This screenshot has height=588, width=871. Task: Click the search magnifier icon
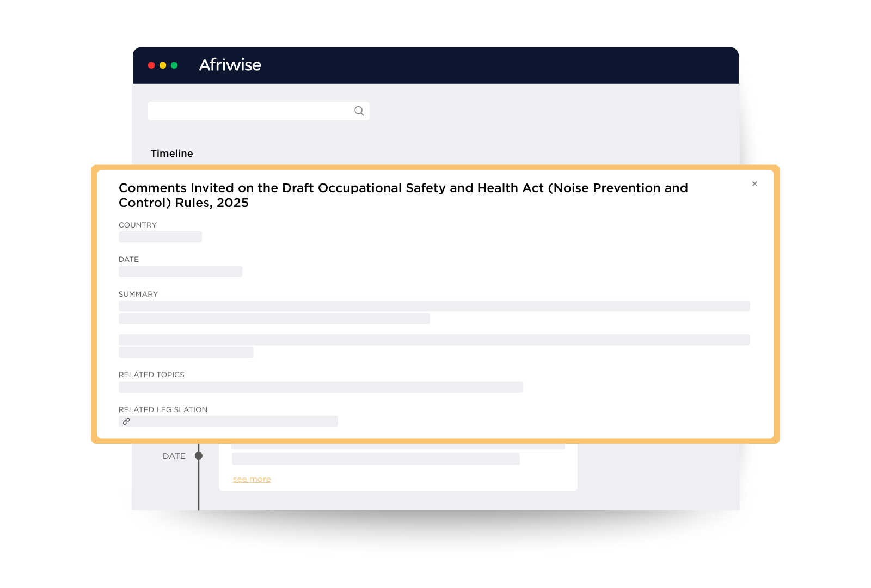[359, 111]
